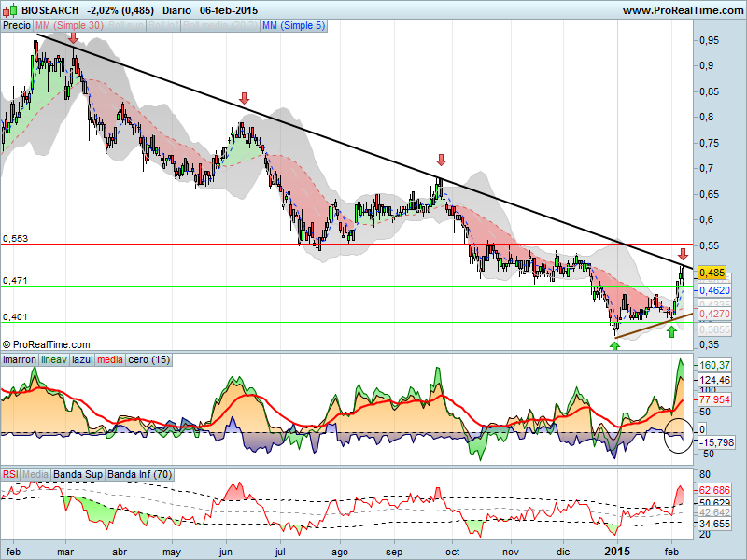Click the 0,8 price axis label

[706, 118]
